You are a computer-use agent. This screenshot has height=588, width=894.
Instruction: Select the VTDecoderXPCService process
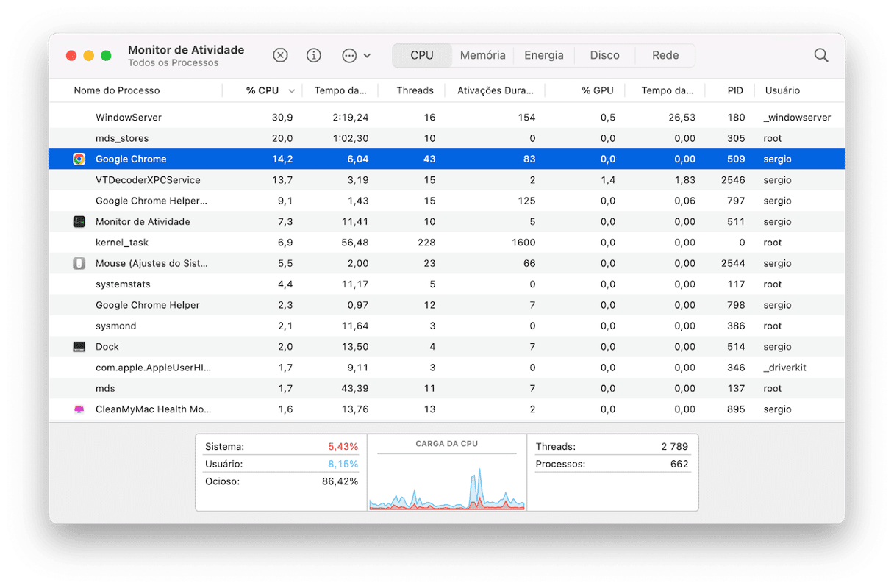pyautogui.click(x=447, y=180)
